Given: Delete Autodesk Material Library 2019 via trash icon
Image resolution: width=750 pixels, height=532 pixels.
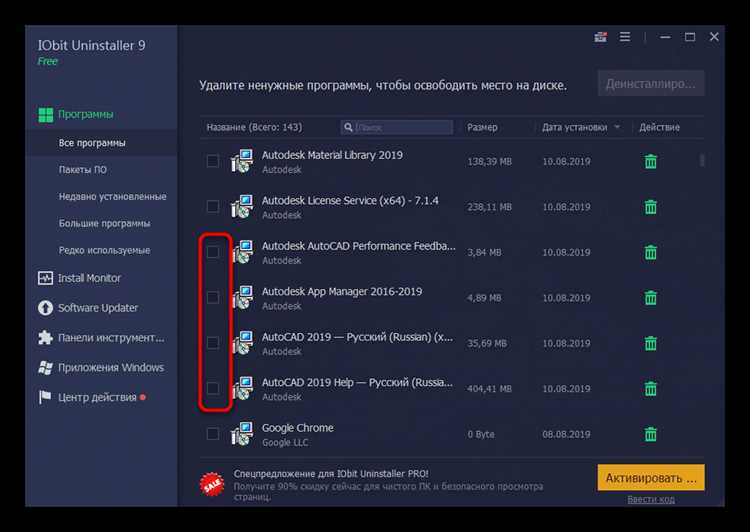Looking at the screenshot, I should point(651,161).
